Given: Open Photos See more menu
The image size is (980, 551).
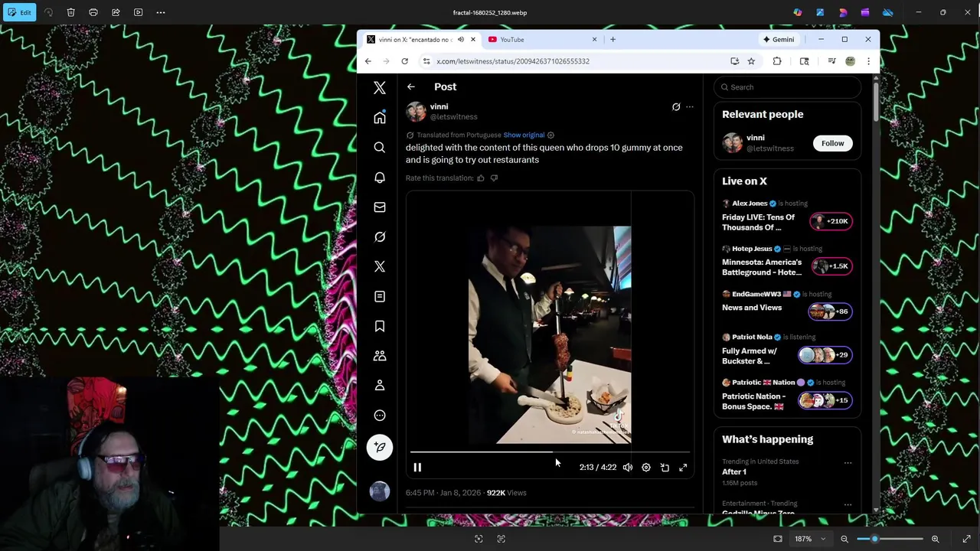Looking at the screenshot, I should [x=161, y=12].
